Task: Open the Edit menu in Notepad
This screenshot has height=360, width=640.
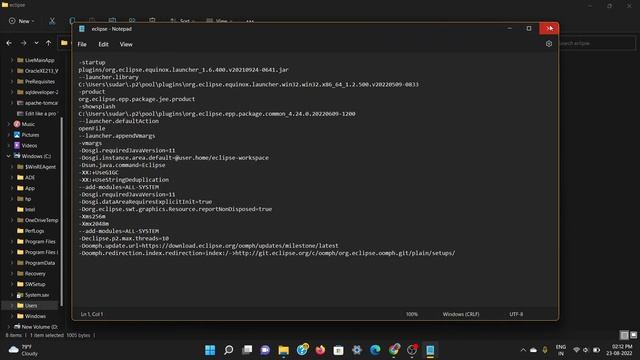Action: point(103,44)
